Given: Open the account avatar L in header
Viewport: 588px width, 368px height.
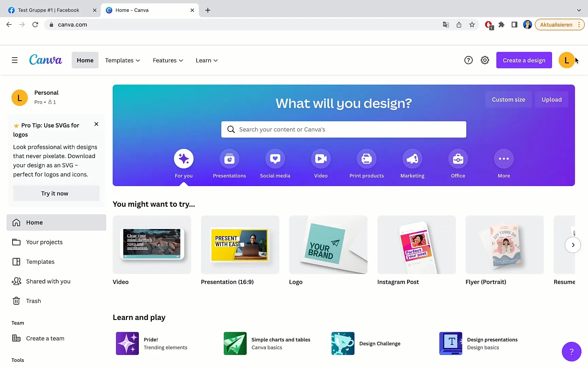Looking at the screenshot, I should click(567, 60).
